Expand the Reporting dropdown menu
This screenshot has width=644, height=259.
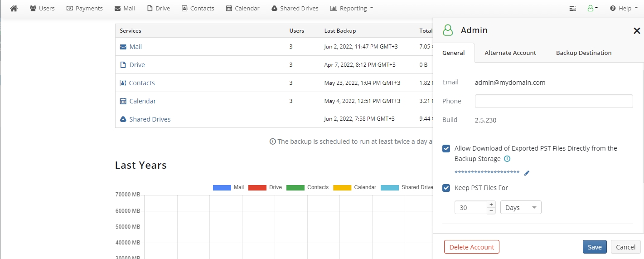coord(352,9)
